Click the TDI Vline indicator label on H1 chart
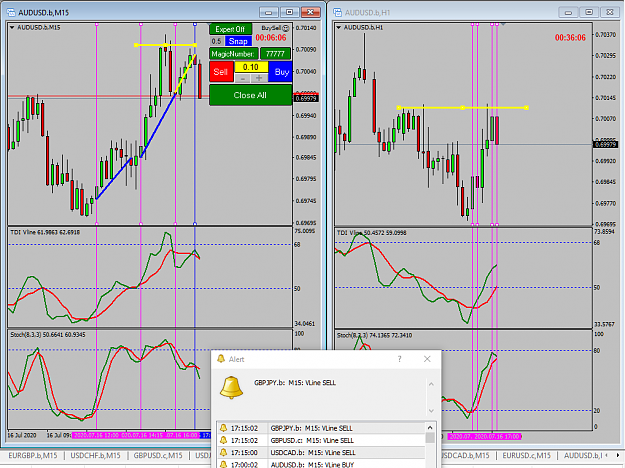 coord(371,233)
